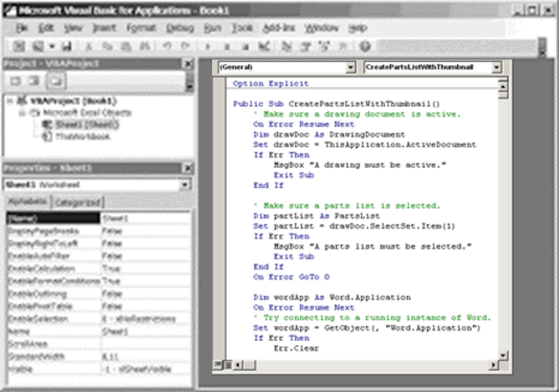Click the StandardWidth property value
This screenshot has height=392, width=559.
[x=110, y=356]
